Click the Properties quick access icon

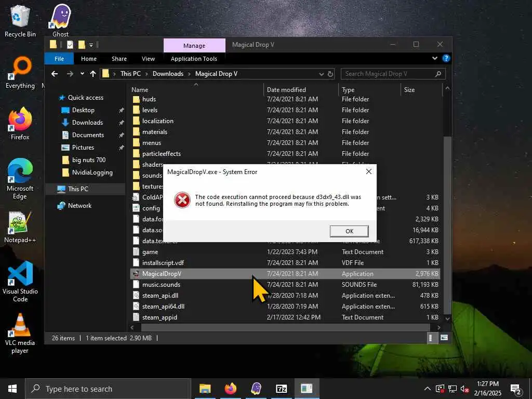(70, 45)
